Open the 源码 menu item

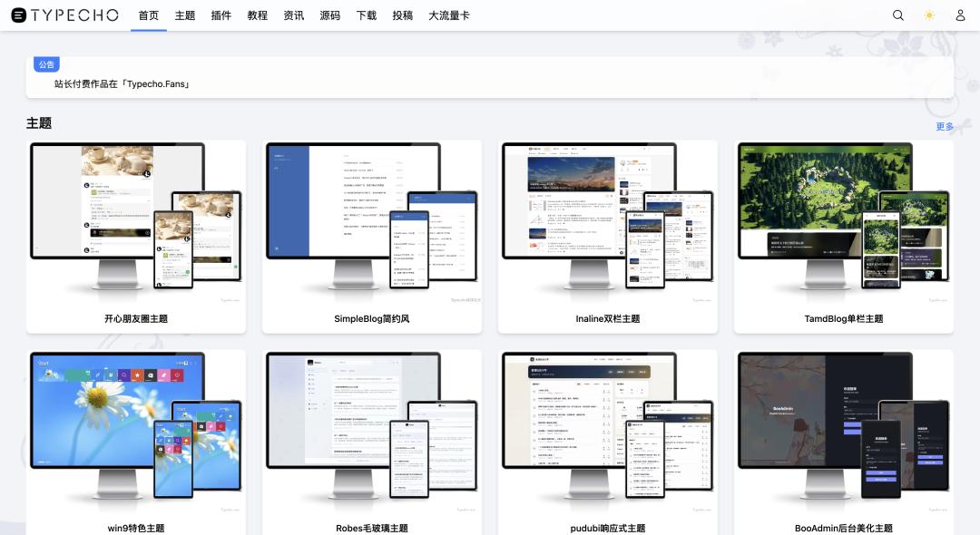tap(330, 15)
